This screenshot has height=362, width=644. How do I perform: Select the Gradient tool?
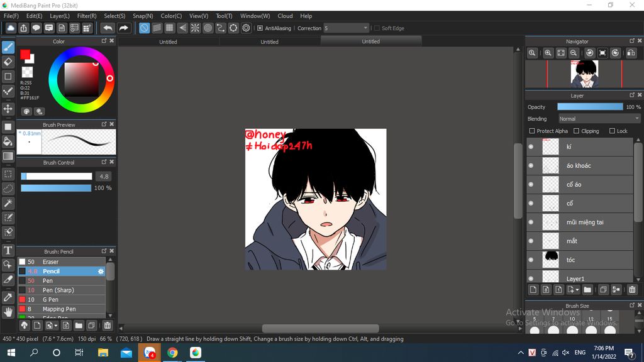point(8,156)
